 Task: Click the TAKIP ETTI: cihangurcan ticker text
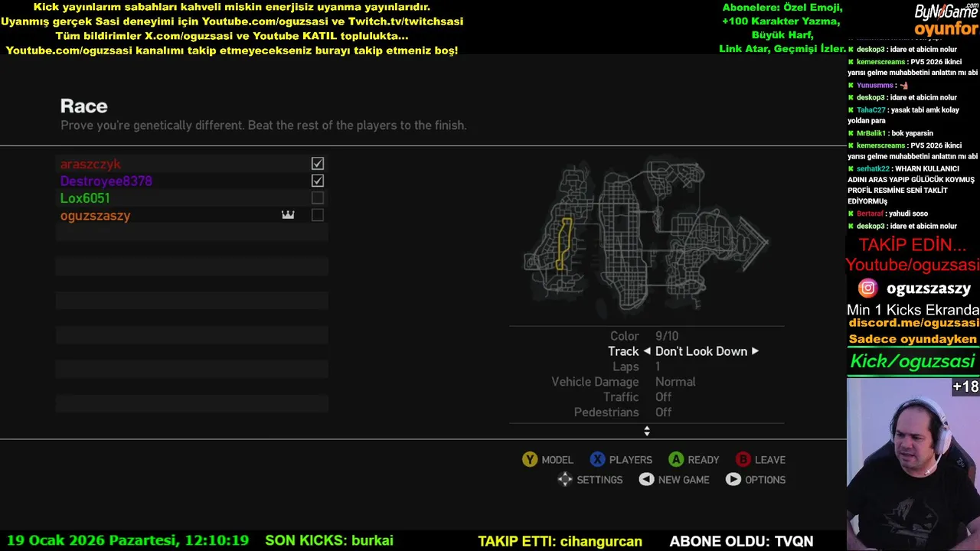pyautogui.click(x=560, y=541)
